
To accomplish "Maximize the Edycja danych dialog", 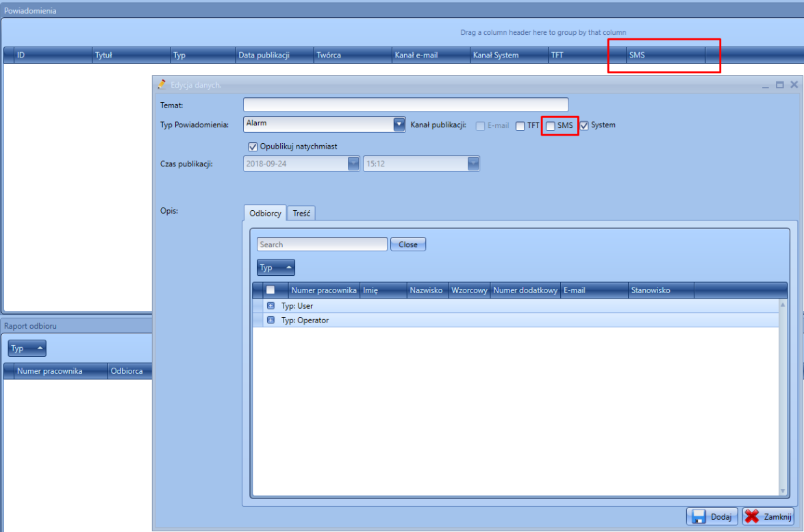I will click(x=779, y=85).
